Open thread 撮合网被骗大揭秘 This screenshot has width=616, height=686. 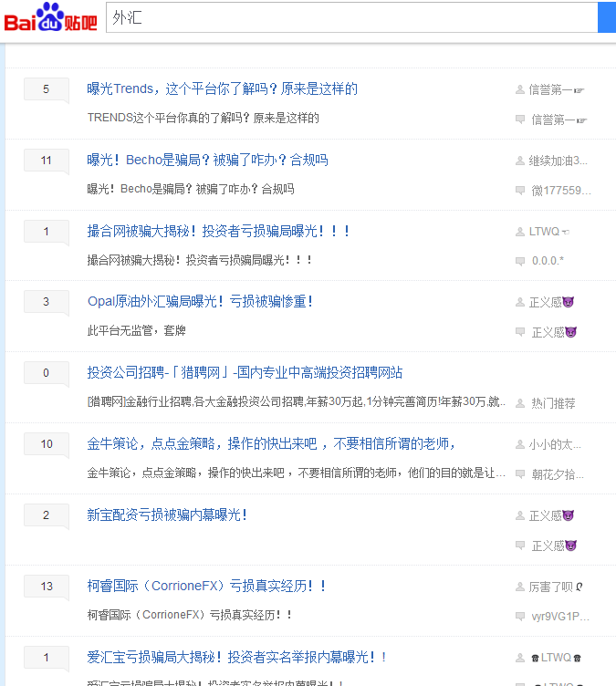point(218,231)
